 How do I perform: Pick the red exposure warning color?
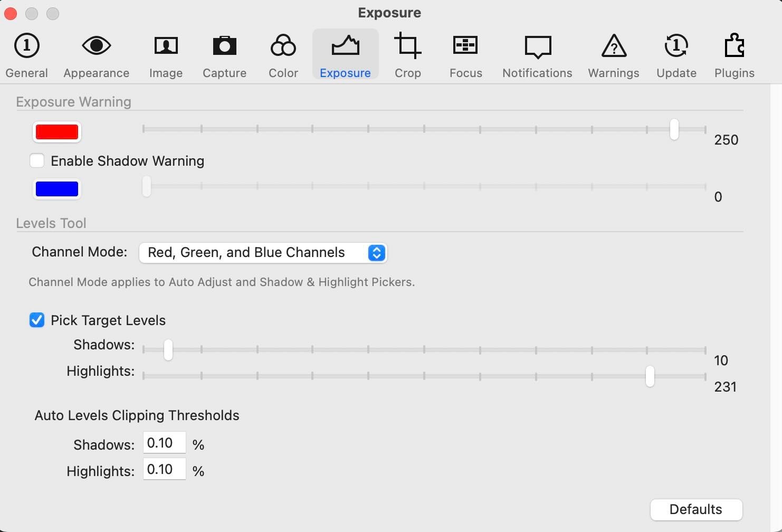(x=57, y=132)
